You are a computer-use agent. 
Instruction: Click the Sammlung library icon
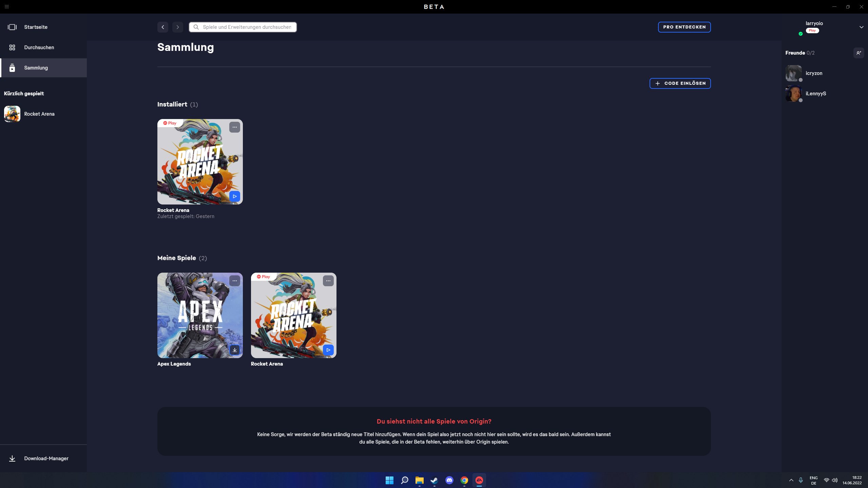click(x=12, y=68)
